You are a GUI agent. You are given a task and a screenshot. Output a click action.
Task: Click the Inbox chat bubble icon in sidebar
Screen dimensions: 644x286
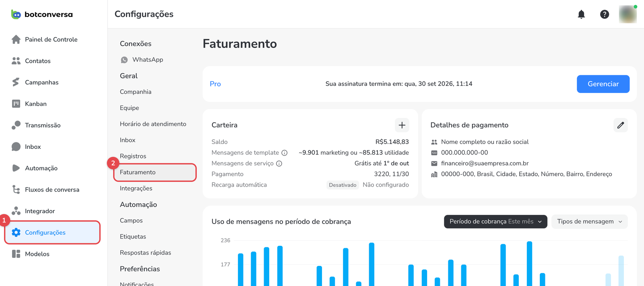[16, 147]
